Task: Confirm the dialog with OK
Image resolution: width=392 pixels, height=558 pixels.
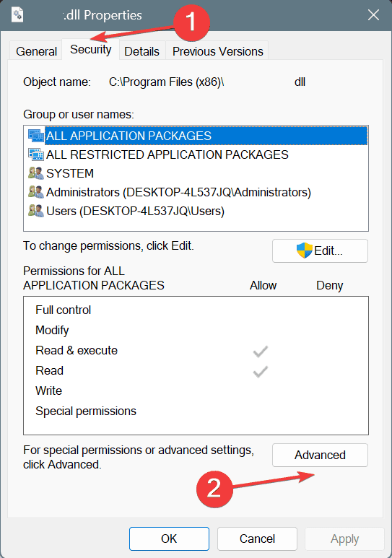Action: click(169, 539)
